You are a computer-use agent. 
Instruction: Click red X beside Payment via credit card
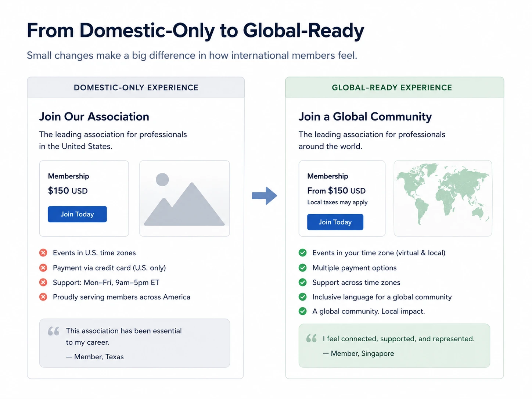point(43,268)
